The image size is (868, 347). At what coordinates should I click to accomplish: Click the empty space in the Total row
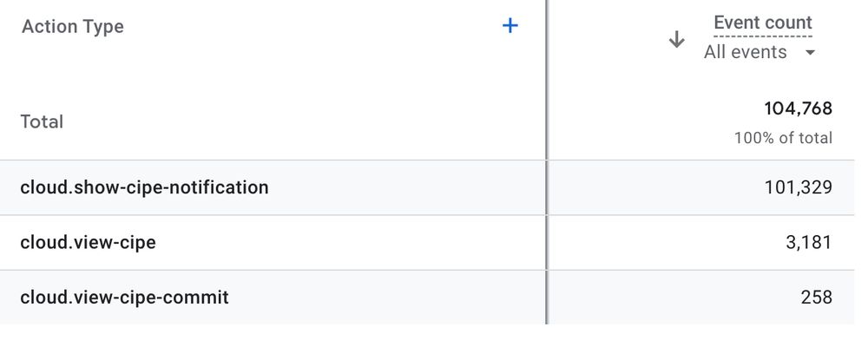tap(305, 121)
